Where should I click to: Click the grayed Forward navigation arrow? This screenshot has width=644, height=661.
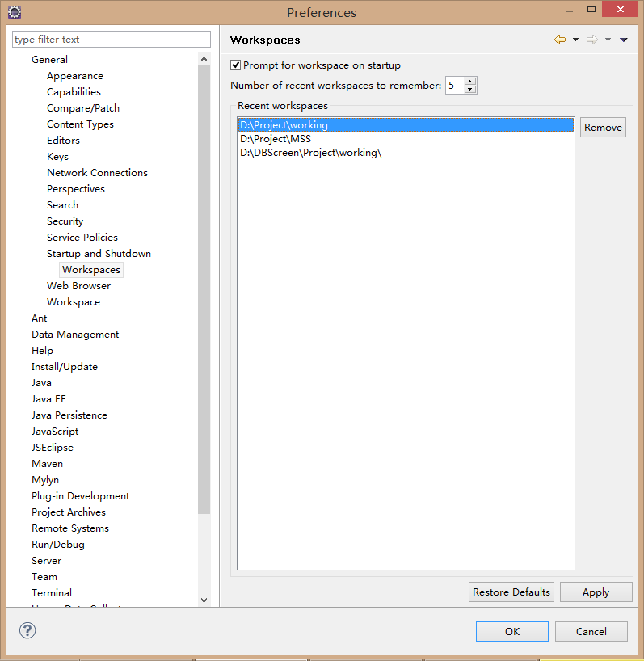pyautogui.click(x=591, y=40)
